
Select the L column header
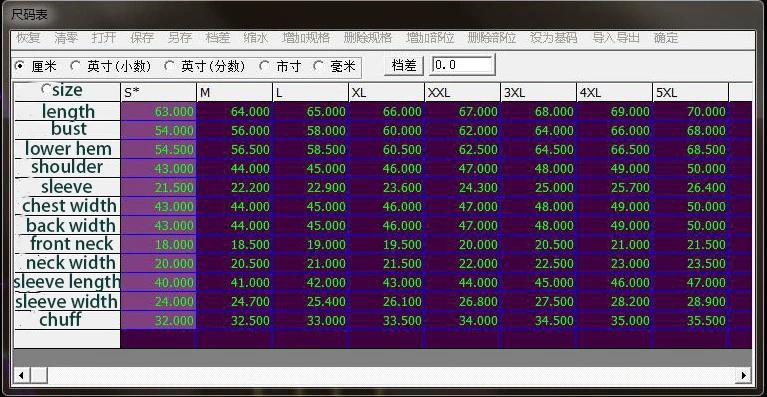tap(311, 92)
